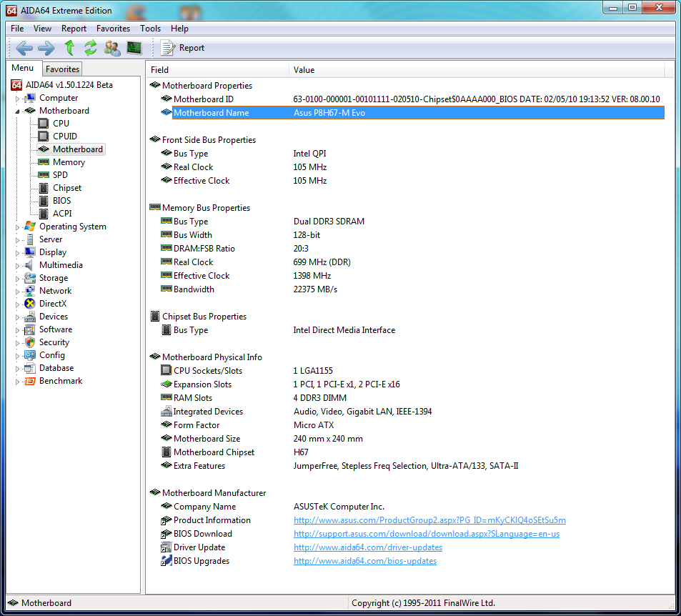681x616 pixels.
Task: Select the Motherboard Name row
Action: pyautogui.click(x=412, y=112)
